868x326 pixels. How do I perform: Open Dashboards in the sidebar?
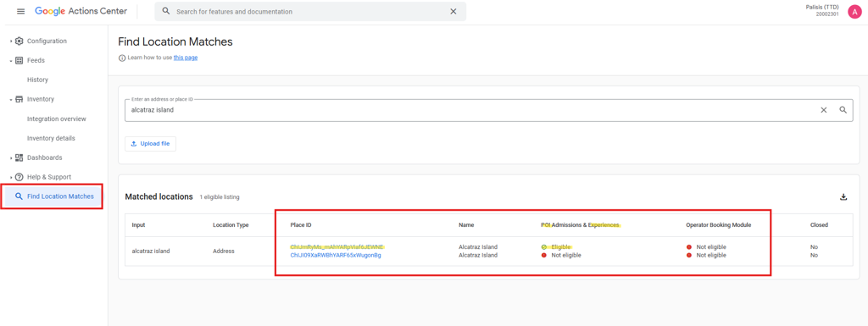[45, 157]
